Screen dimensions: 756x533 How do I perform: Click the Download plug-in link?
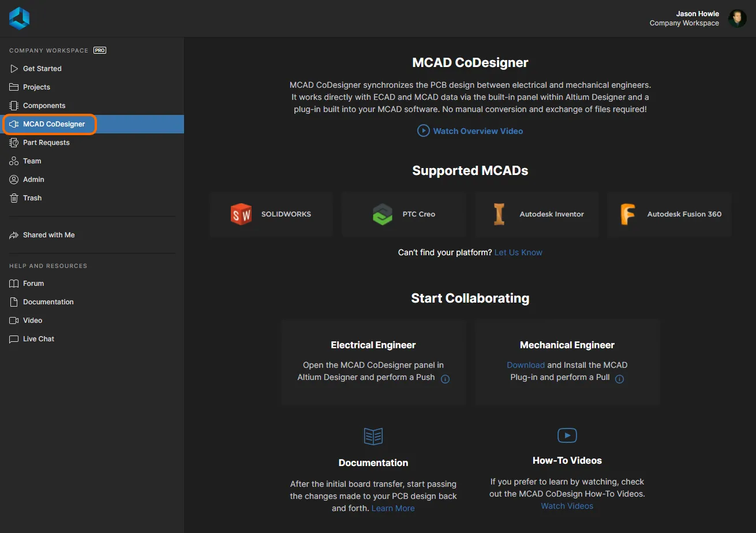pos(526,365)
